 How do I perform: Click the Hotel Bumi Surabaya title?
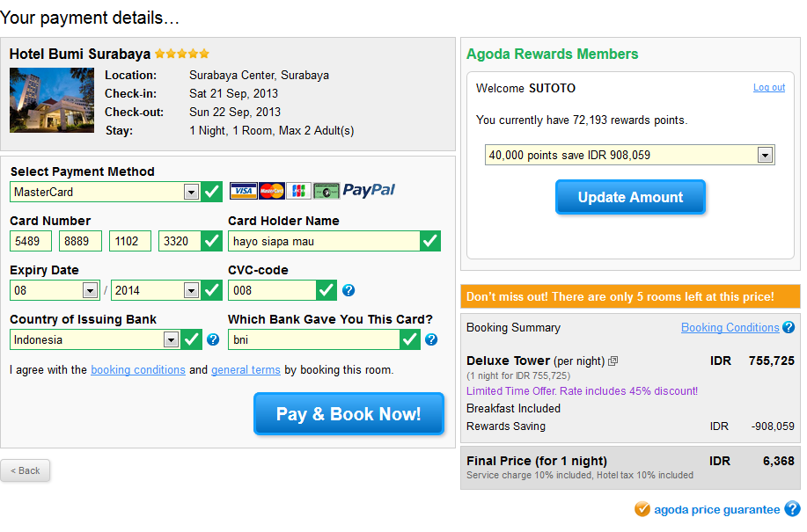pyautogui.click(x=80, y=54)
